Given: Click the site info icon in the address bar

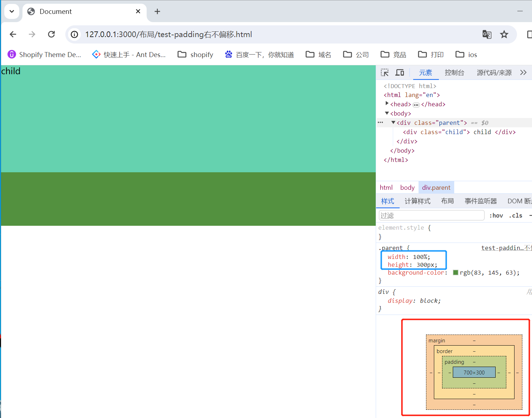Looking at the screenshot, I should (74, 34).
